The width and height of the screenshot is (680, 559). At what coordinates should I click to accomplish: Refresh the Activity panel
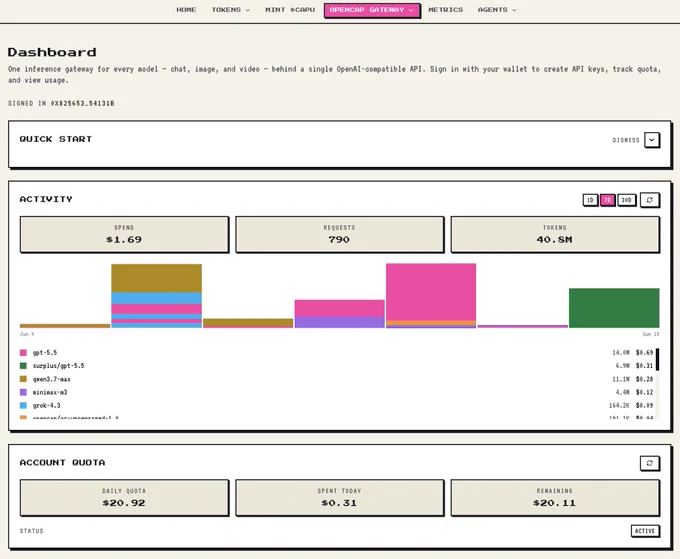650,200
